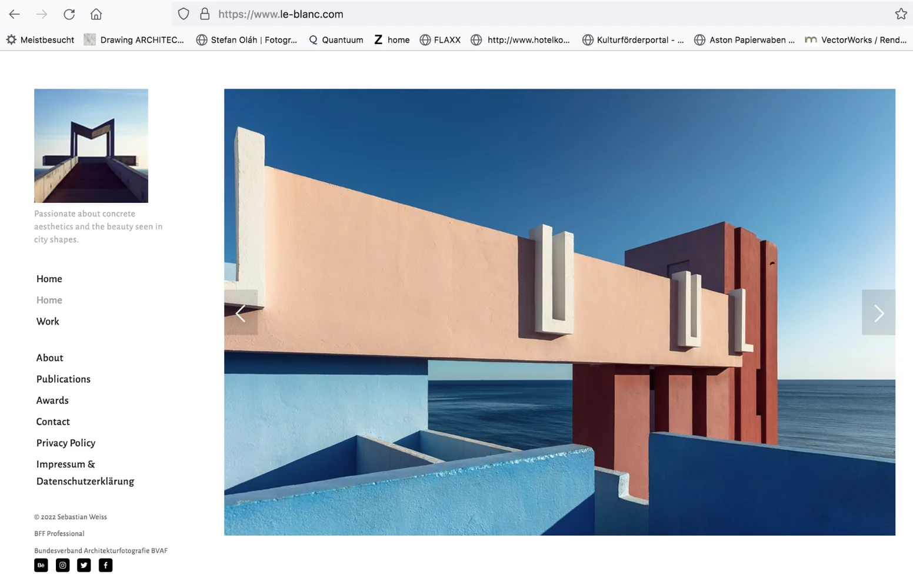Open the Meistbesucht bookmarks folder
This screenshot has height=588, width=913.
[40, 40]
